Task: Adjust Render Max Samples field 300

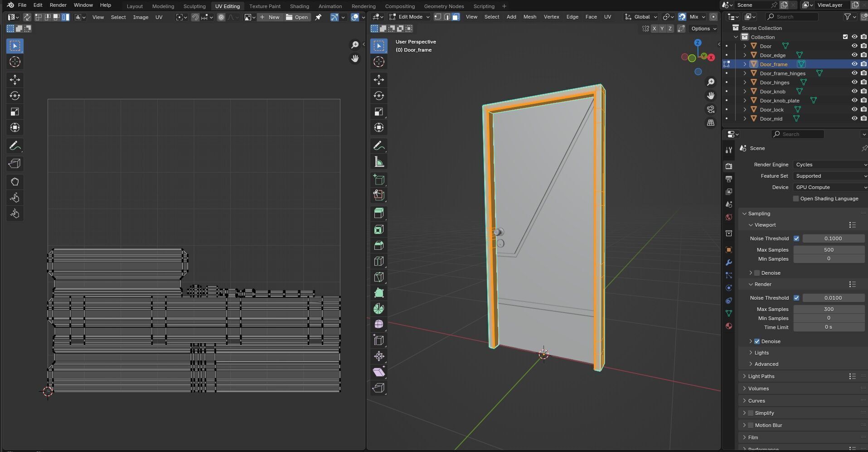Action: [x=829, y=309]
